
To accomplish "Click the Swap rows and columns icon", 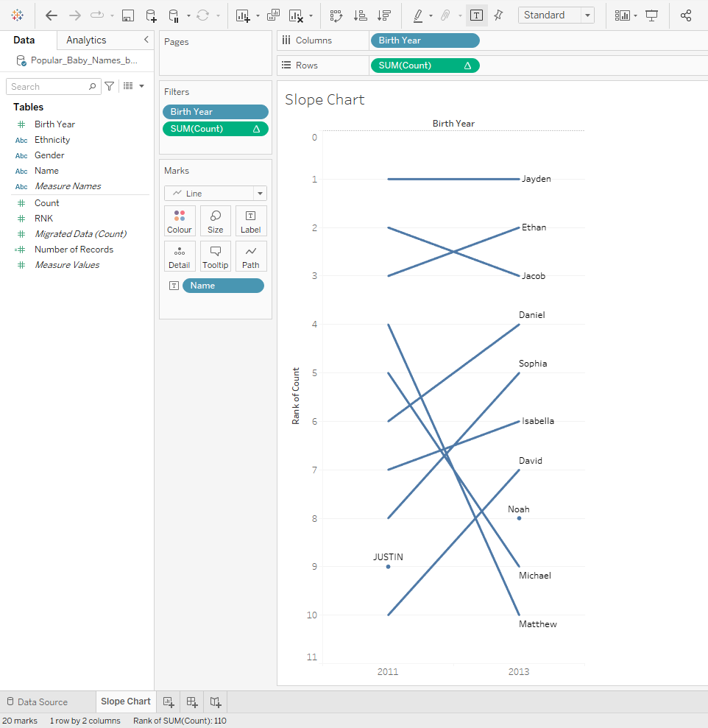I will [x=336, y=15].
